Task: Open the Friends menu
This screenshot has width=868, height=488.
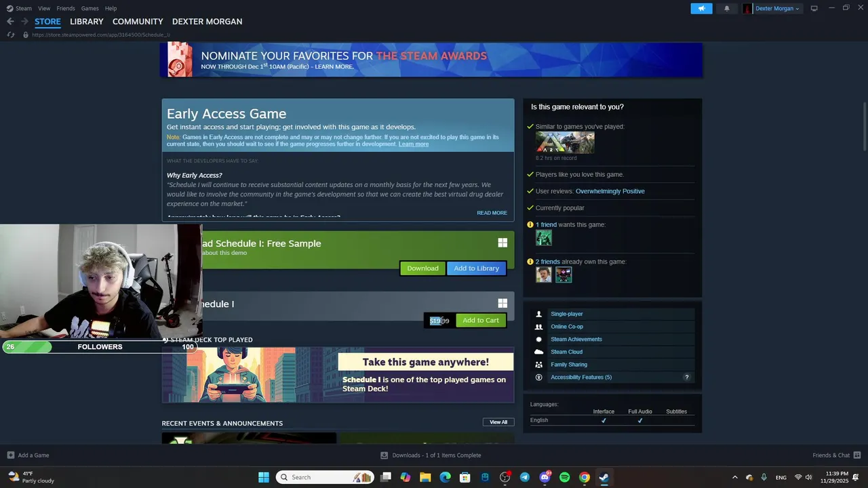Action: coord(66,8)
